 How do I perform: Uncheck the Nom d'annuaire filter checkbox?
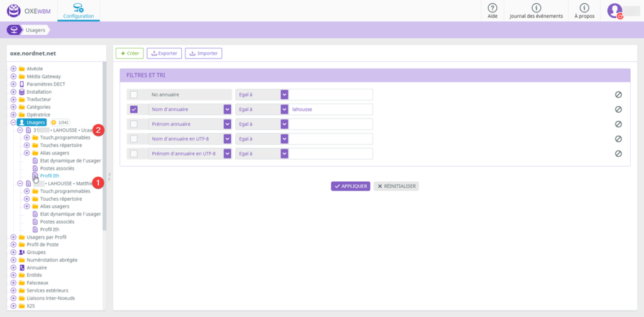[x=133, y=109]
